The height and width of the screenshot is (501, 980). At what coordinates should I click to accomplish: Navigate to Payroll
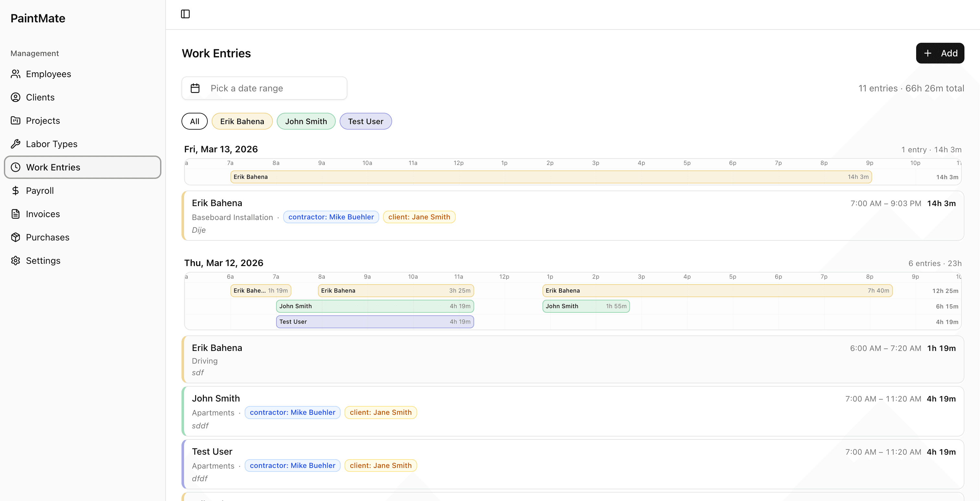coord(83,191)
